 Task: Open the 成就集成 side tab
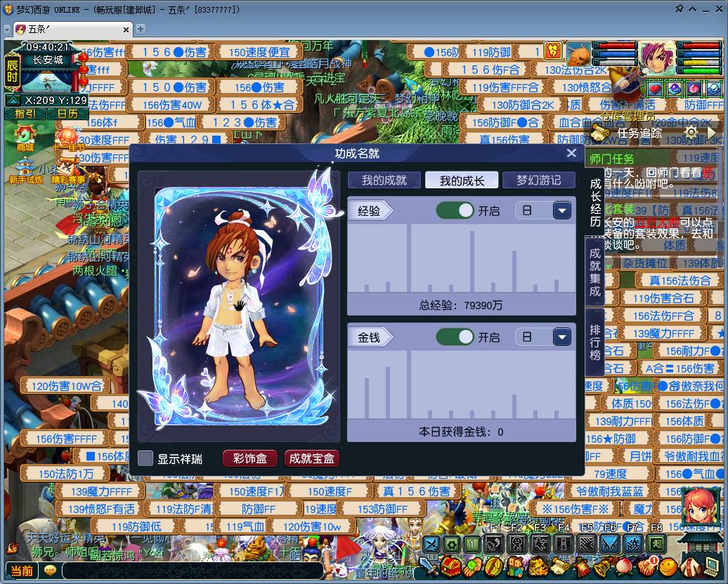click(595, 272)
